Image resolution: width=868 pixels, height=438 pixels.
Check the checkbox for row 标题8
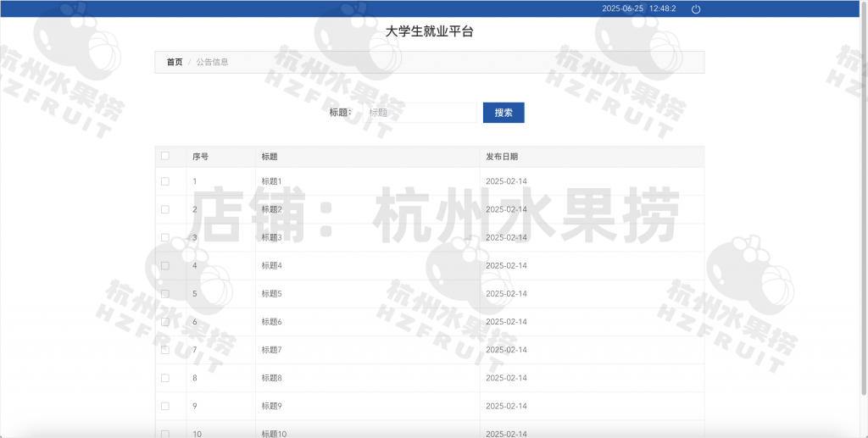(165, 378)
